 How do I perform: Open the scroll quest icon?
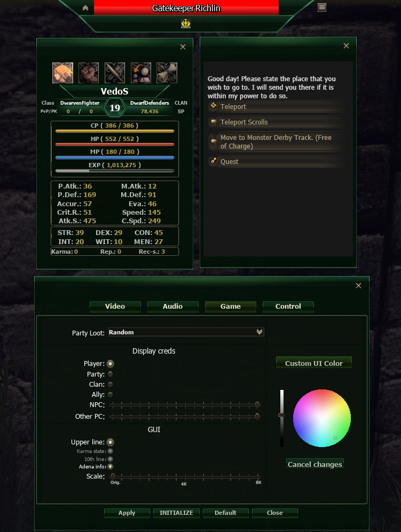click(x=167, y=73)
